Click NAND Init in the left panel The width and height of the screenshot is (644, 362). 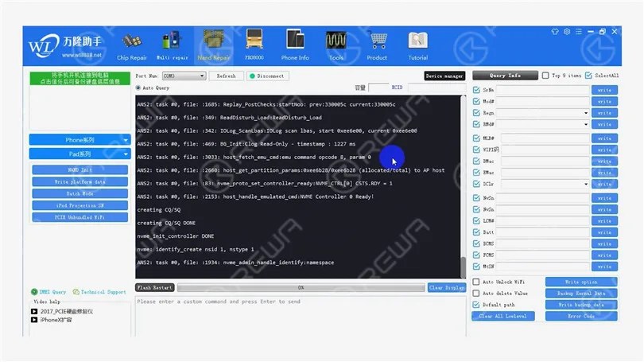[80, 169]
